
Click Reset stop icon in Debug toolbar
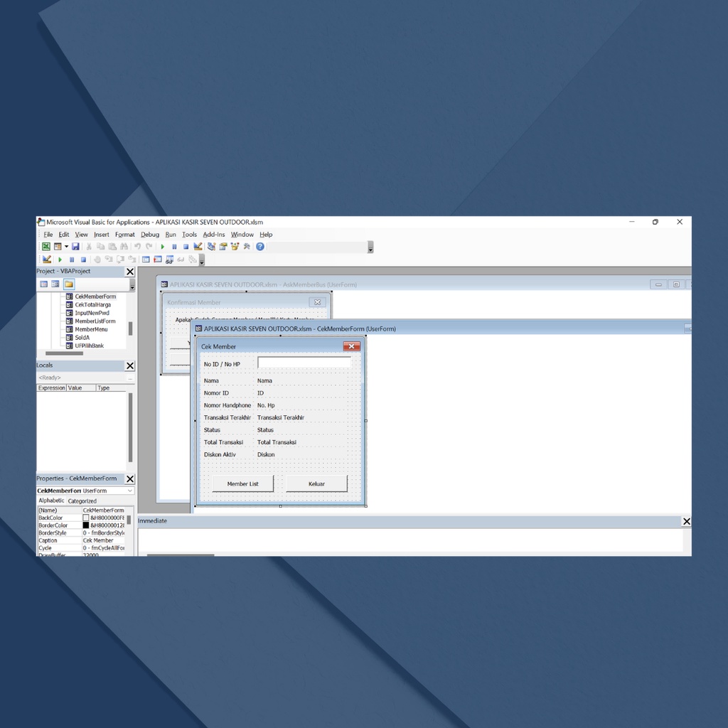[x=83, y=259]
